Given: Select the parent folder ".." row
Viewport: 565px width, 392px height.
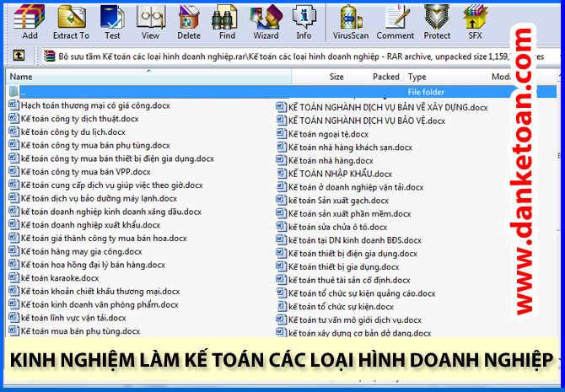Looking at the screenshot, I should coord(25,91).
